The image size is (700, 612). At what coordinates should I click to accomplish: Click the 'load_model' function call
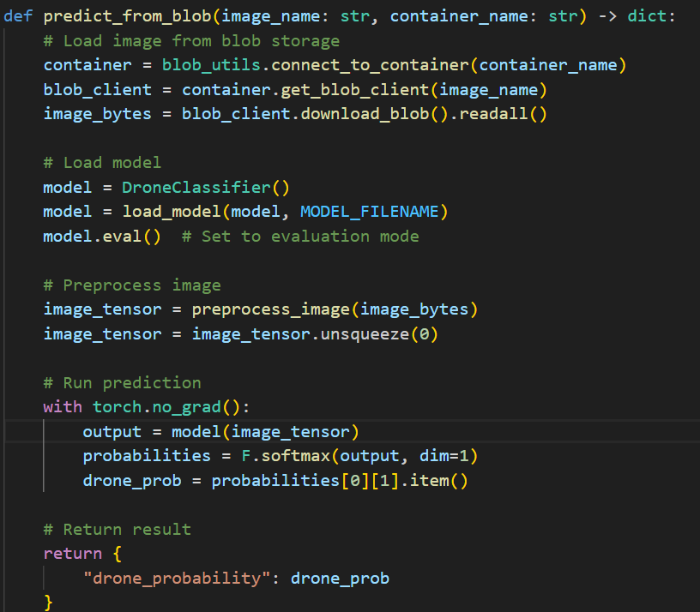point(172,212)
